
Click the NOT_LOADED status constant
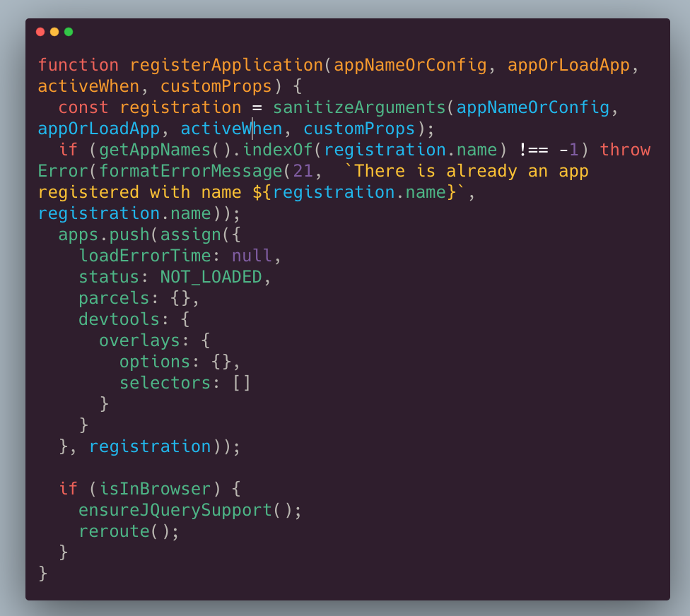[x=211, y=277]
